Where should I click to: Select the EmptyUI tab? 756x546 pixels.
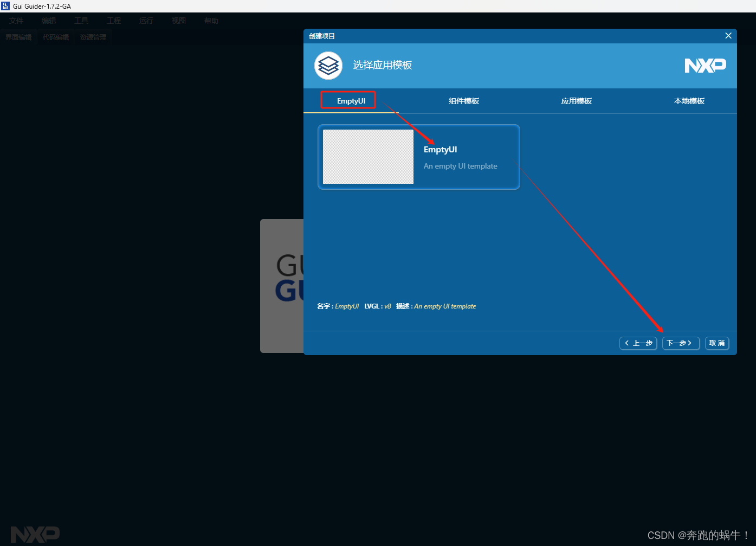[x=351, y=101]
